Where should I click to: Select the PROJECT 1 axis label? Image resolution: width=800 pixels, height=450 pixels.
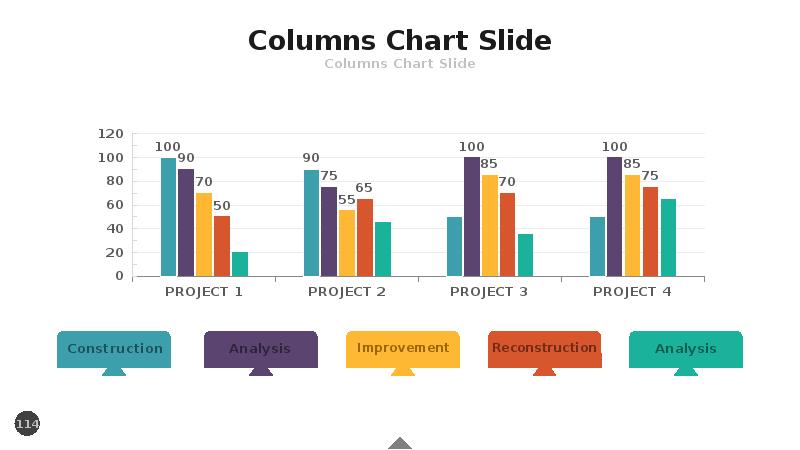coord(204,292)
